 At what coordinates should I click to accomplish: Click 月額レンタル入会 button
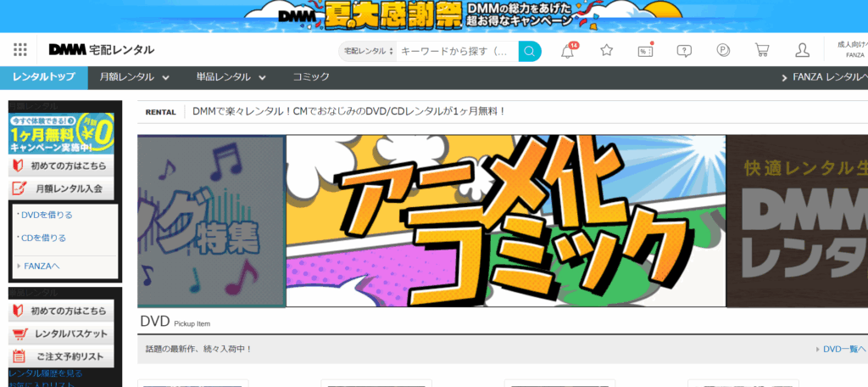61,188
